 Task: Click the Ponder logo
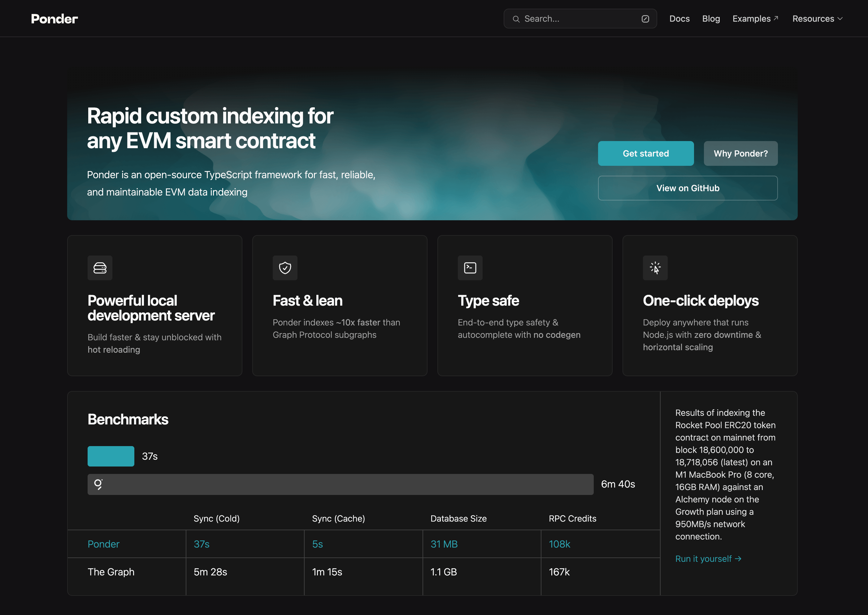tap(54, 19)
